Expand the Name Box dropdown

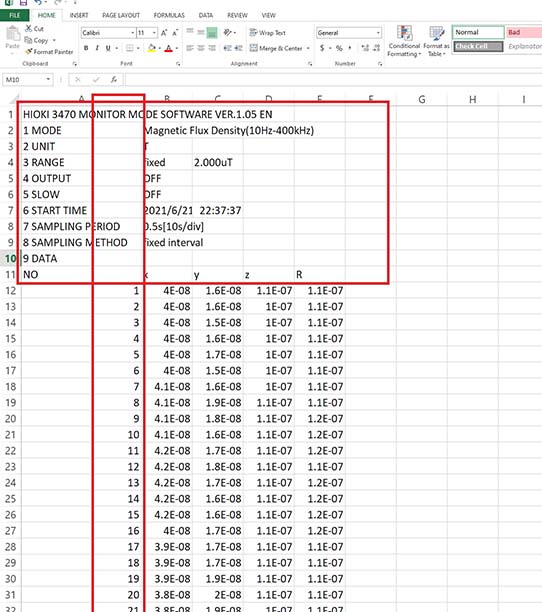point(48,80)
